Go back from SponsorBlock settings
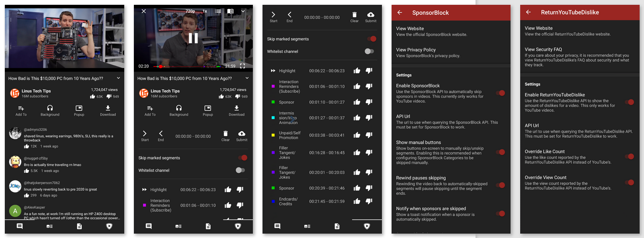 [399, 13]
